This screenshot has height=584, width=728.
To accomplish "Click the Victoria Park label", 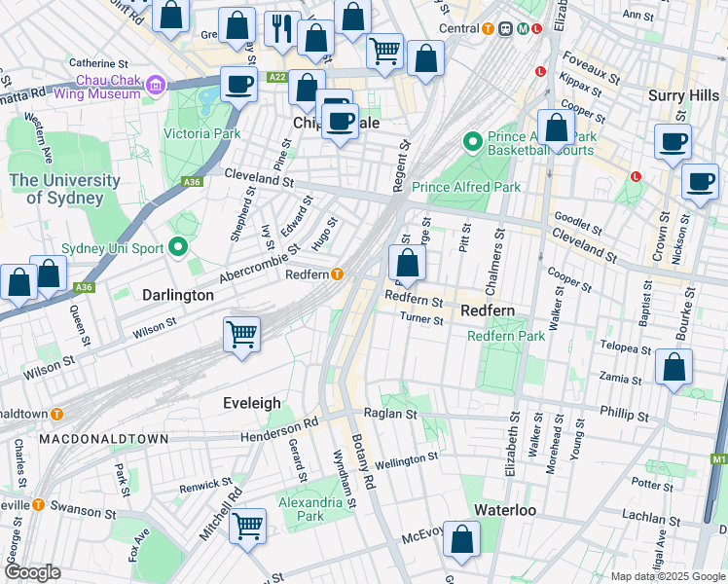I will [202, 133].
